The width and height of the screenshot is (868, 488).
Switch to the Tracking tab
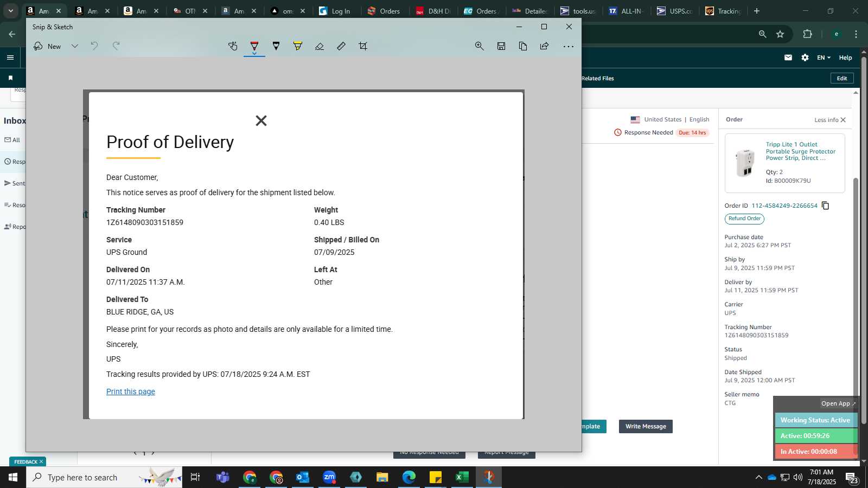point(724,11)
